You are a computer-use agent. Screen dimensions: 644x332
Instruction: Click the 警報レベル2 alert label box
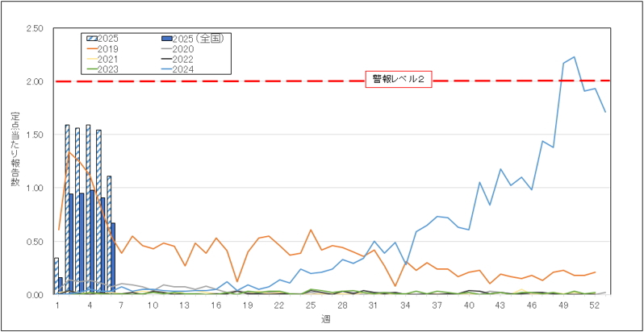(399, 81)
